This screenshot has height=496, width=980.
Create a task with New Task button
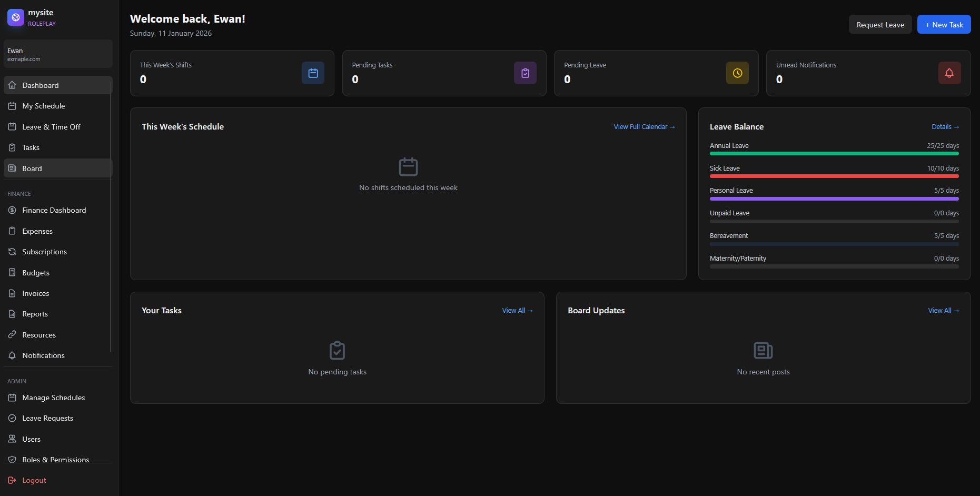(944, 25)
